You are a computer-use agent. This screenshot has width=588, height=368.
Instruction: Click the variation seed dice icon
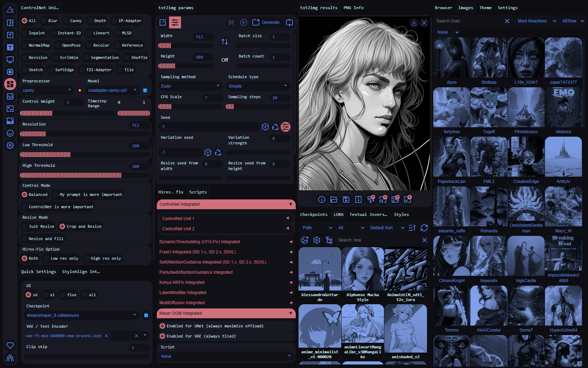click(208, 152)
